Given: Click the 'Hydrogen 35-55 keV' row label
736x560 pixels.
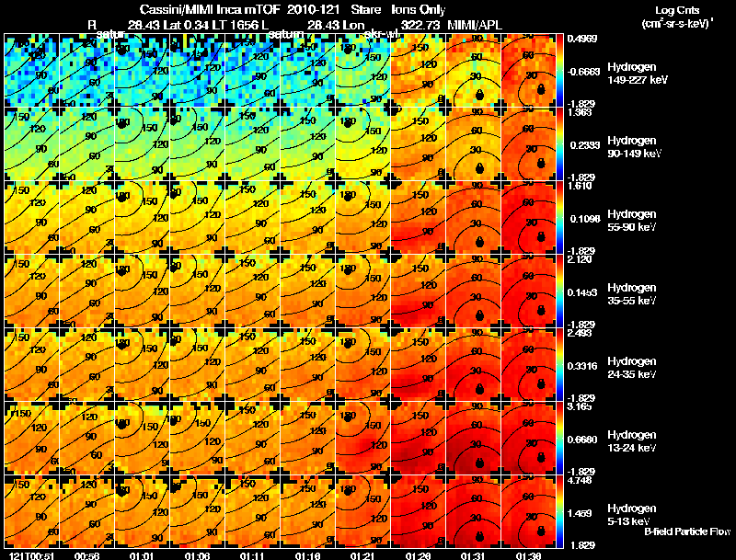Looking at the screenshot, I should [x=632, y=294].
